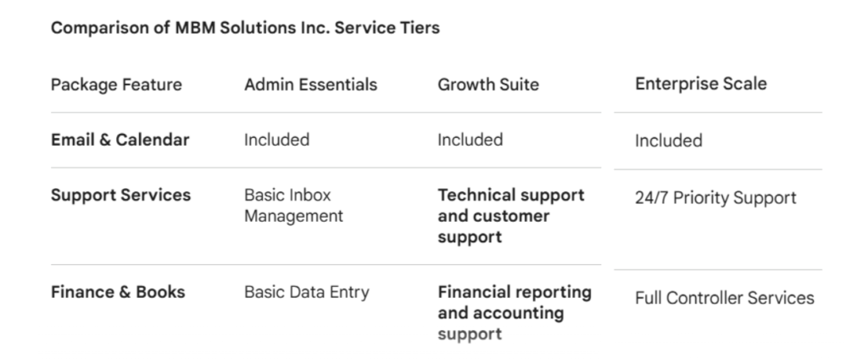Click the "and accounting" text line

(500, 313)
